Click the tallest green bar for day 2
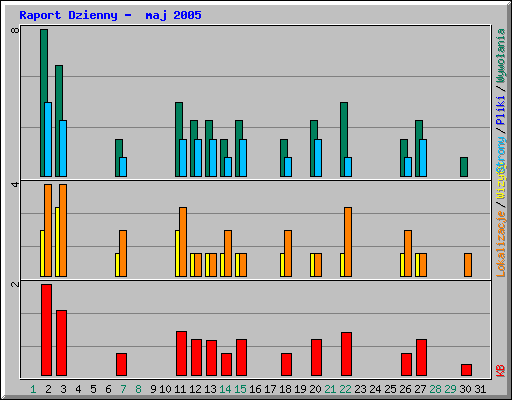 point(44,103)
